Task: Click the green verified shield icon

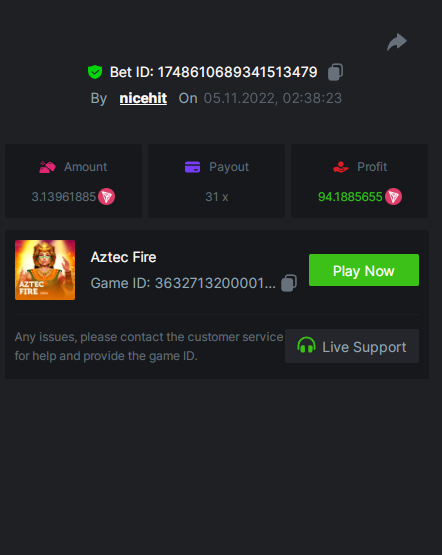Action: pos(95,72)
